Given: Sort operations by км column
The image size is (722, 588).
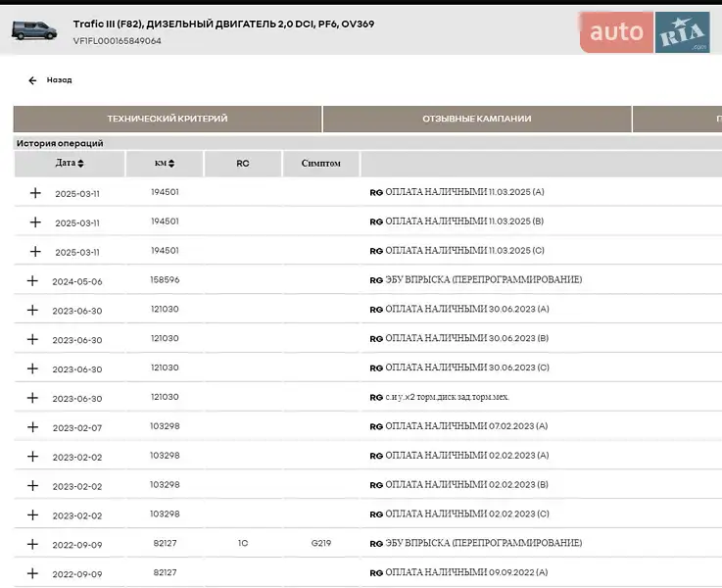Looking at the screenshot, I should point(166,164).
